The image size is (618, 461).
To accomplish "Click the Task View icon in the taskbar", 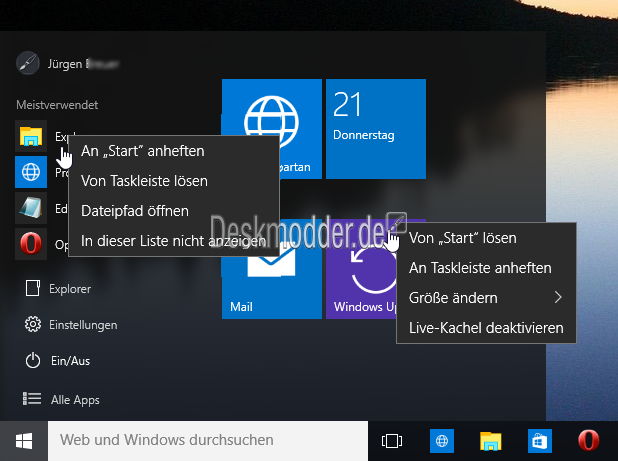I will point(392,441).
